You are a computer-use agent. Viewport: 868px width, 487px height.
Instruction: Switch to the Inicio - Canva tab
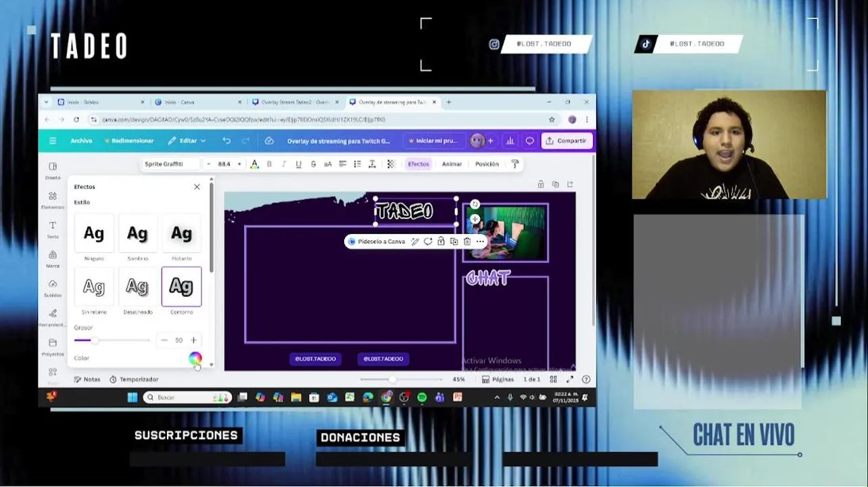pyautogui.click(x=198, y=102)
